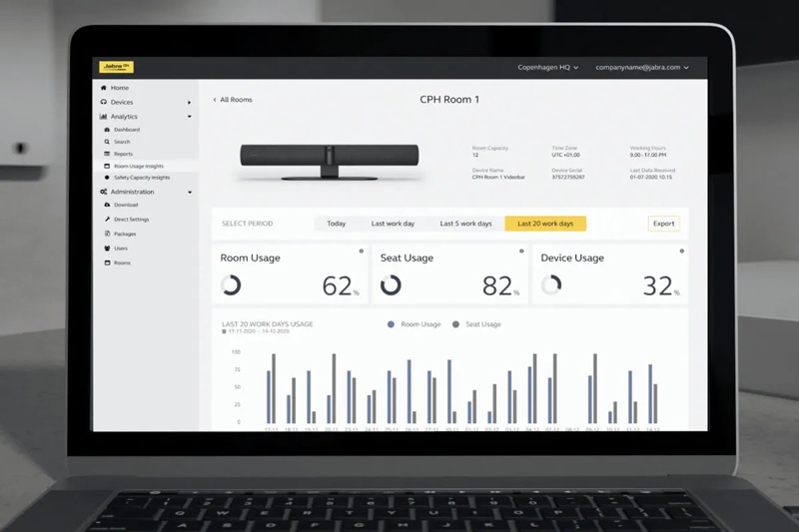Switch to Last 5 work days

[x=465, y=224]
